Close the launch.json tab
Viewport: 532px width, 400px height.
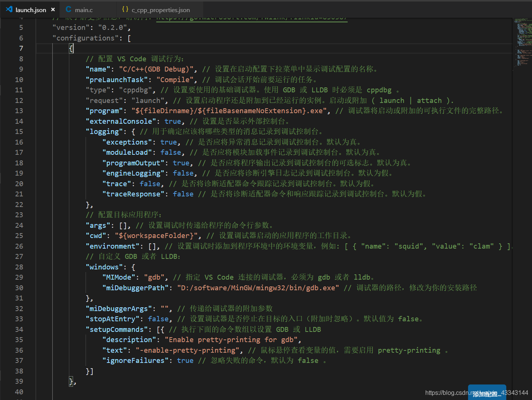(x=53, y=10)
